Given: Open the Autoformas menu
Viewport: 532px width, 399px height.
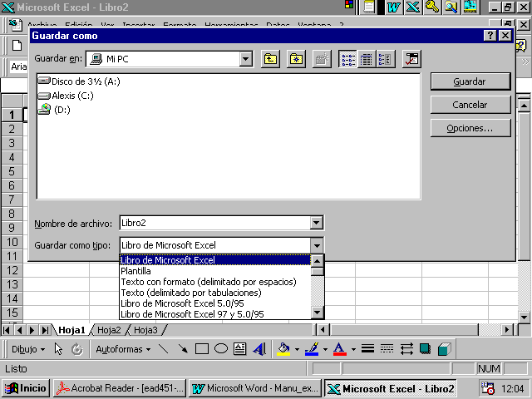Looking at the screenshot, I should pos(123,349).
